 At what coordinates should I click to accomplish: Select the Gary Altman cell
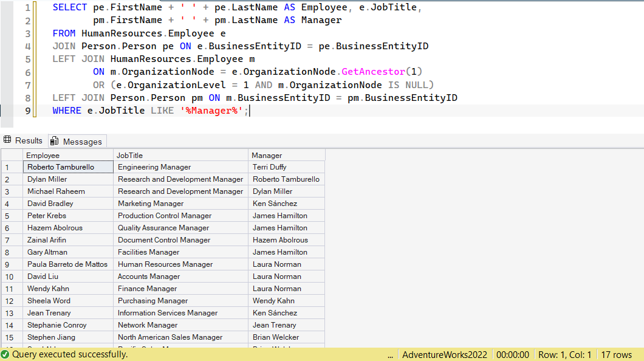[68, 252]
